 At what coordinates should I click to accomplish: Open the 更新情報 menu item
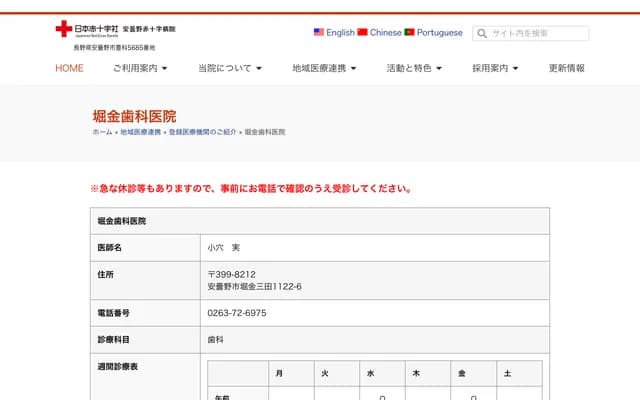(567, 68)
